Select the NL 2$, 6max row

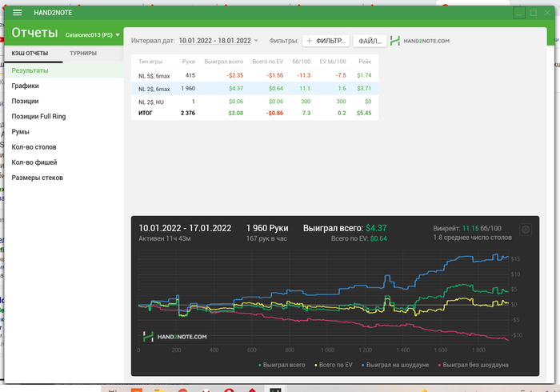254,88
